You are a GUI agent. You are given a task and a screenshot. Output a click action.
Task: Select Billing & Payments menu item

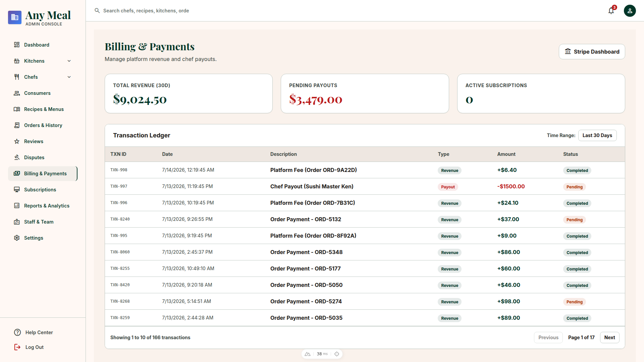coord(43,174)
